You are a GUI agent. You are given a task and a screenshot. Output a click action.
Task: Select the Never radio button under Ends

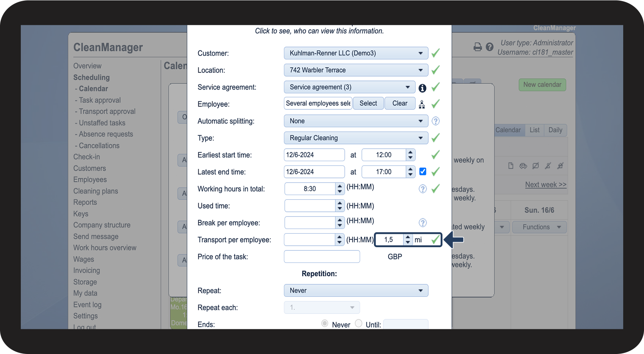(325, 323)
